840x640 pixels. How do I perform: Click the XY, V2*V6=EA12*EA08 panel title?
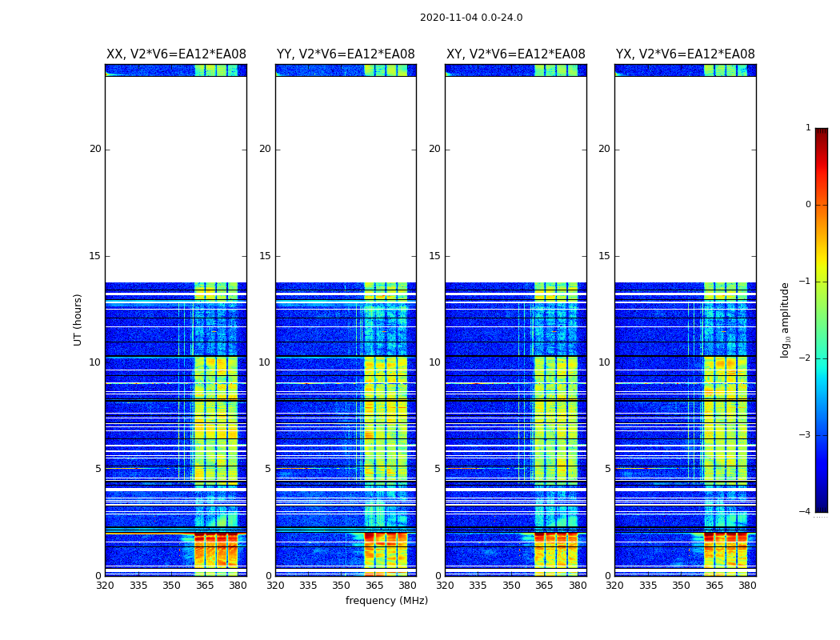click(516, 54)
